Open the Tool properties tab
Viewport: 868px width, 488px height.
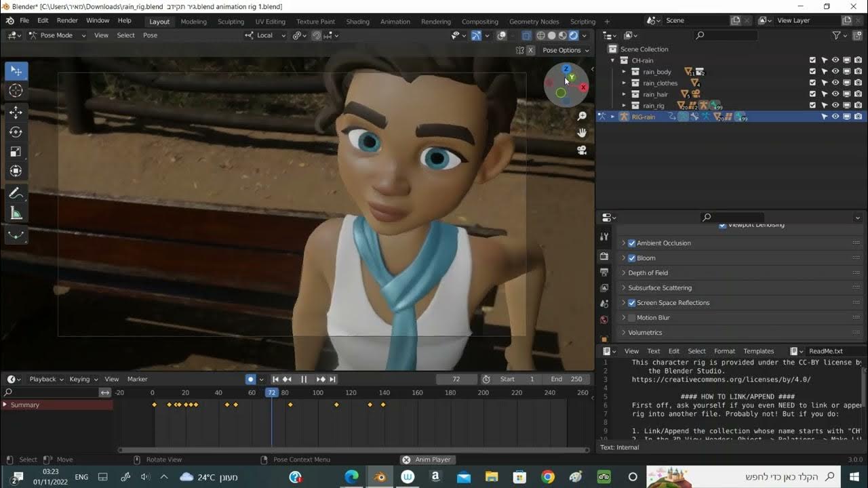(x=604, y=237)
